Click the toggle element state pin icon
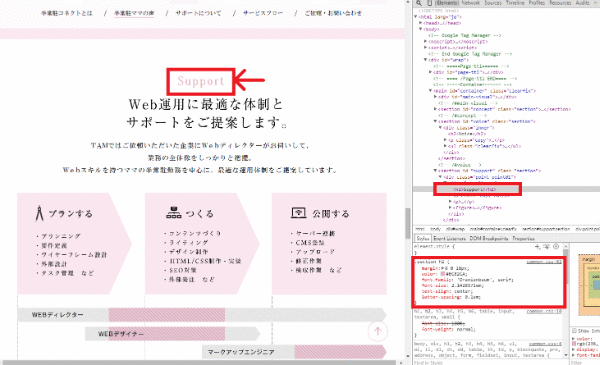This screenshot has width=600, height=365. tap(546, 247)
